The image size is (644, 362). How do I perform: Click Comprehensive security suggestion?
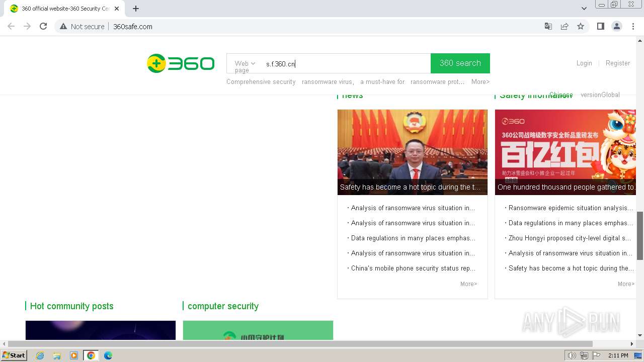[x=261, y=82]
